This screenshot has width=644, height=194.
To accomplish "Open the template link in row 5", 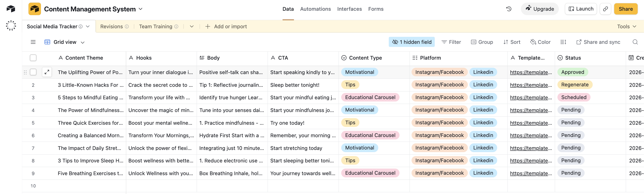I will click(531, 123).
